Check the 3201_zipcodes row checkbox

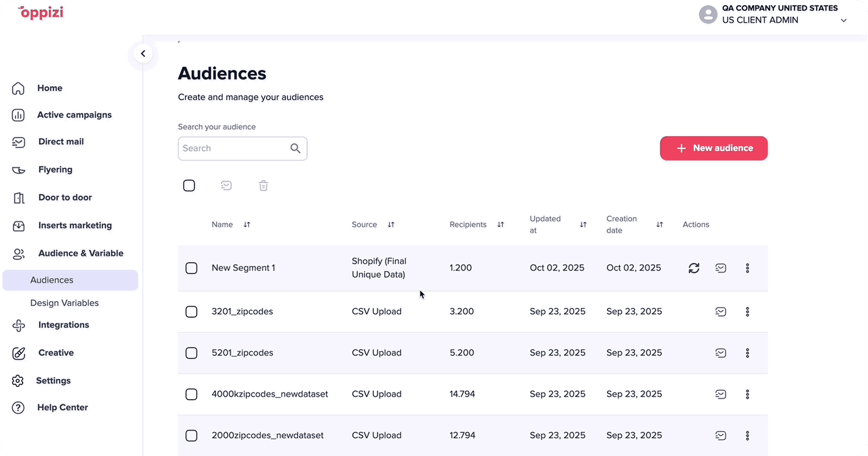click(x=191, y=312)
